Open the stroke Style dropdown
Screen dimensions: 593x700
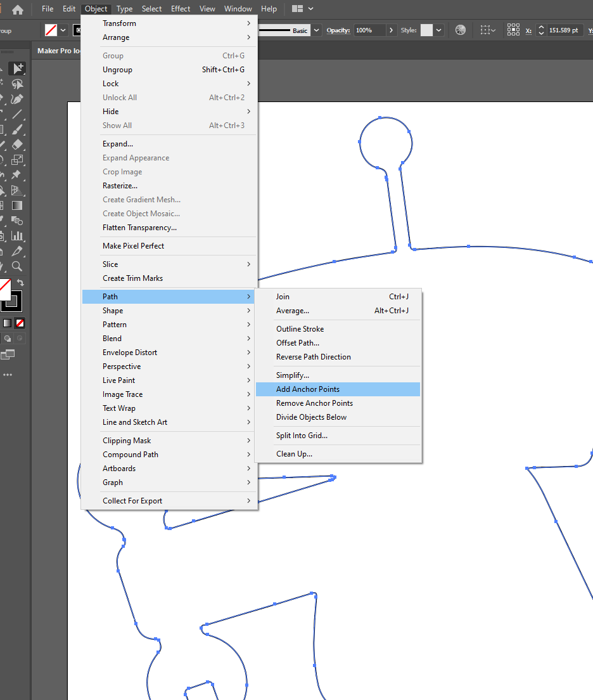tap(438, 30)
